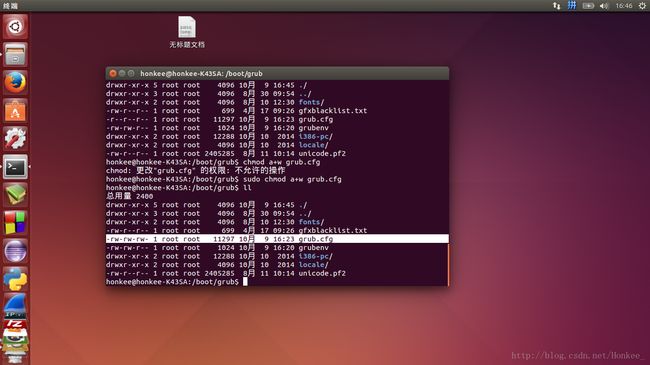This screenshot has height=365, width=650.
Task: Open the system session gear menu
Action: (x=642, y=6)
